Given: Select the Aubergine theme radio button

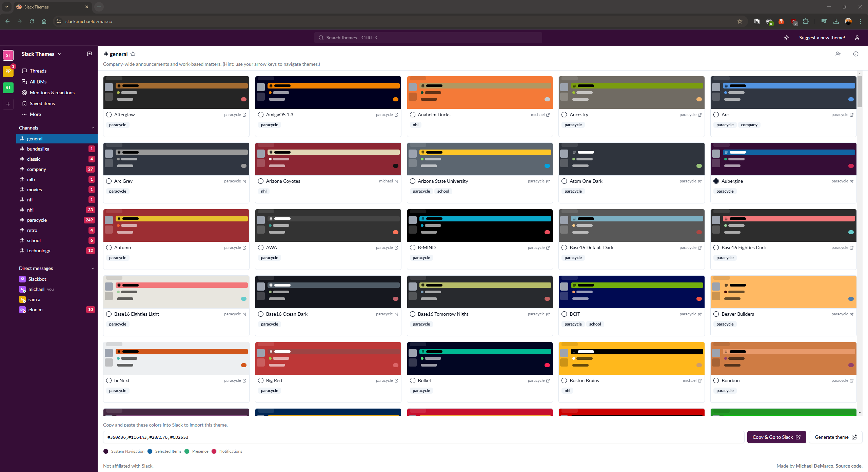Looking at the screenshot, I should point(716,181).
